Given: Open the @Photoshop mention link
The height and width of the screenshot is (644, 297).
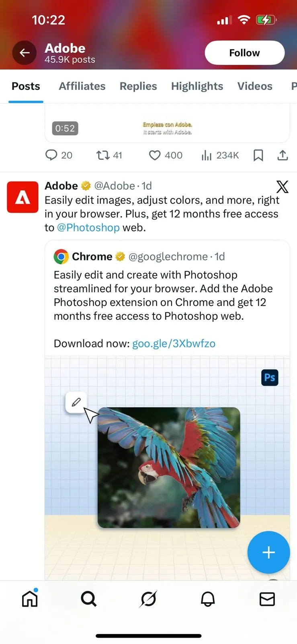Looking at the screenshot, I should (88, 227).
